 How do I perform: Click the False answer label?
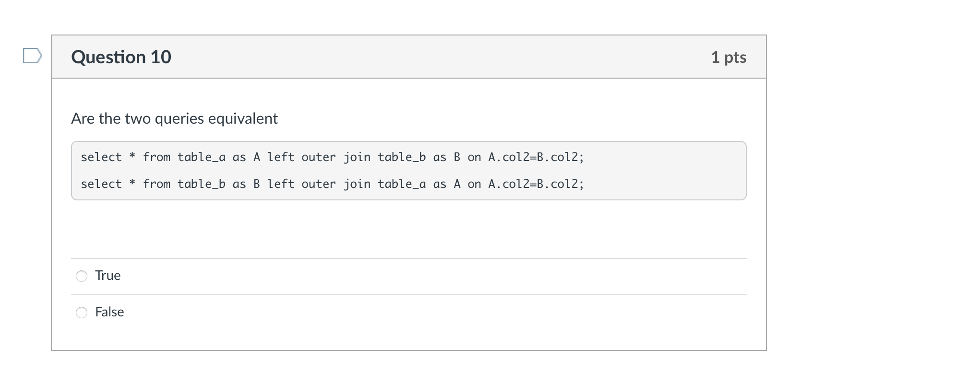(109, 312)
